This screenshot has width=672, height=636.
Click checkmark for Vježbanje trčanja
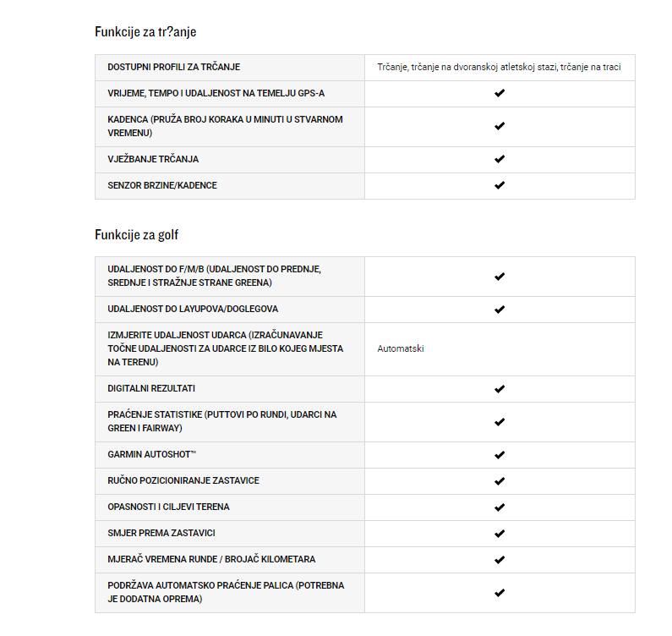click(500, 159)
